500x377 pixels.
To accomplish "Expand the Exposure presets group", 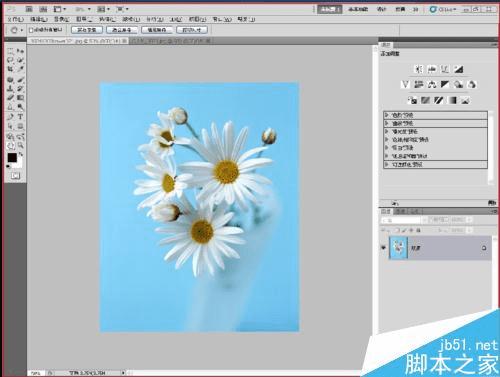I will pos(386,131).
